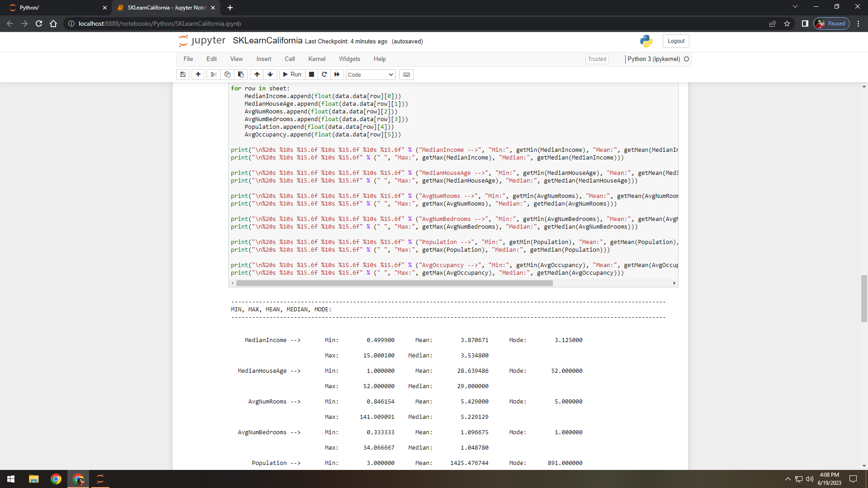This screenshot has width=868, height=488.
Task: Open the Cell menu
Action: pos(289,59)
